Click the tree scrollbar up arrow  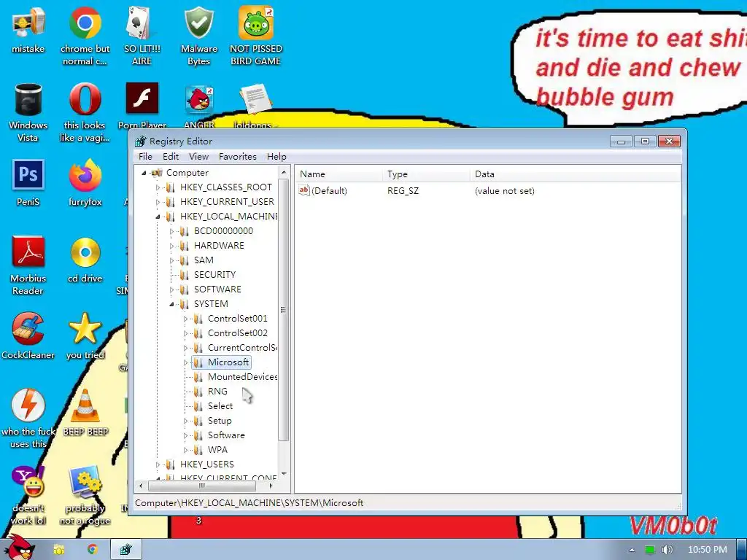pyautogui.click(x=284, y=172)
